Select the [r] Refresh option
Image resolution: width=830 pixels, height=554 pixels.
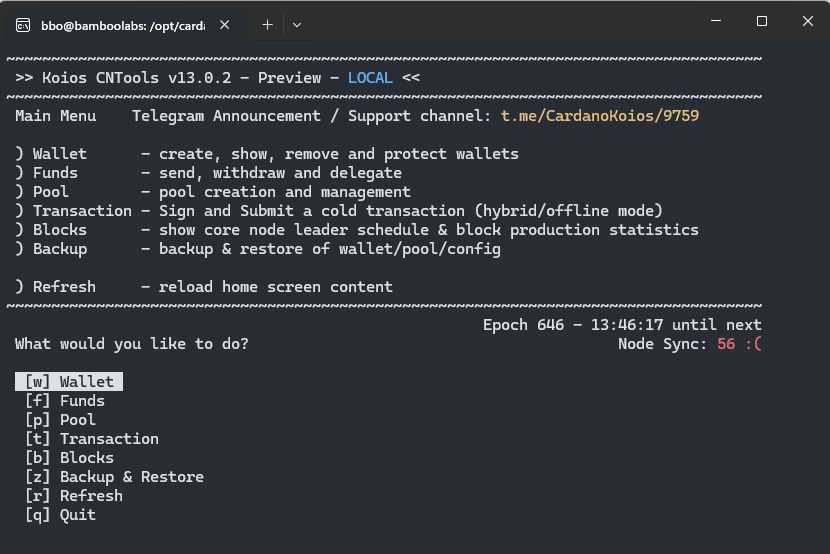74,496
